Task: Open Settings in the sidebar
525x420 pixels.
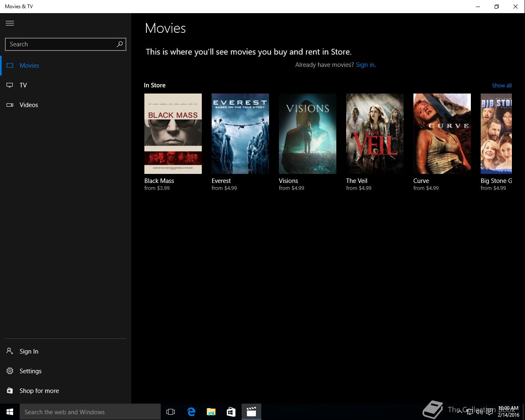Action: tap(66, 371)
